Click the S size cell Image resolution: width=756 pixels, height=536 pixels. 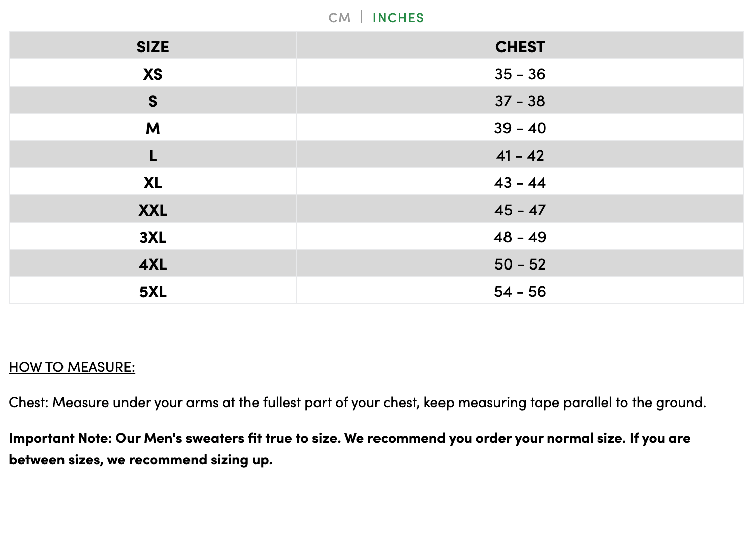pos(153,101)
